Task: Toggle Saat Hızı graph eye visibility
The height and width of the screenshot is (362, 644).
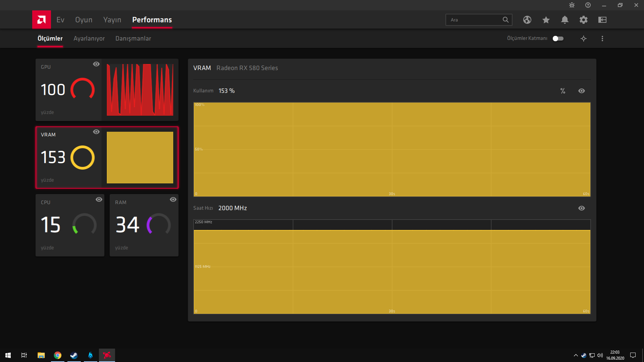Action: 582,208
